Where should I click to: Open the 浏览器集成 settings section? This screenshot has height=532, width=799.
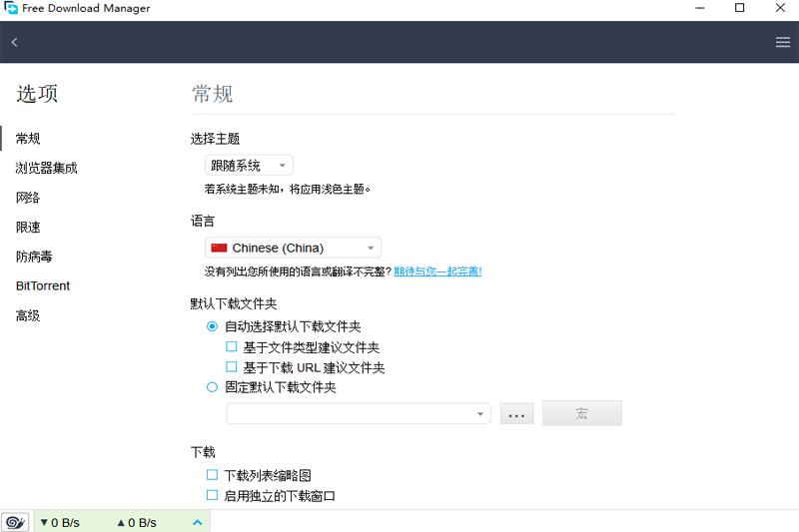coord(46,168)
